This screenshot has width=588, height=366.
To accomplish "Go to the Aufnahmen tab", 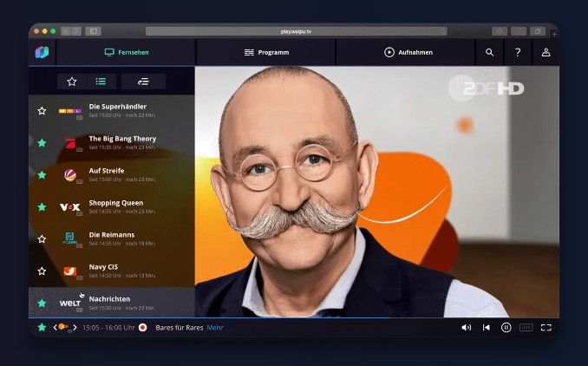I will (x=408, y=53).
